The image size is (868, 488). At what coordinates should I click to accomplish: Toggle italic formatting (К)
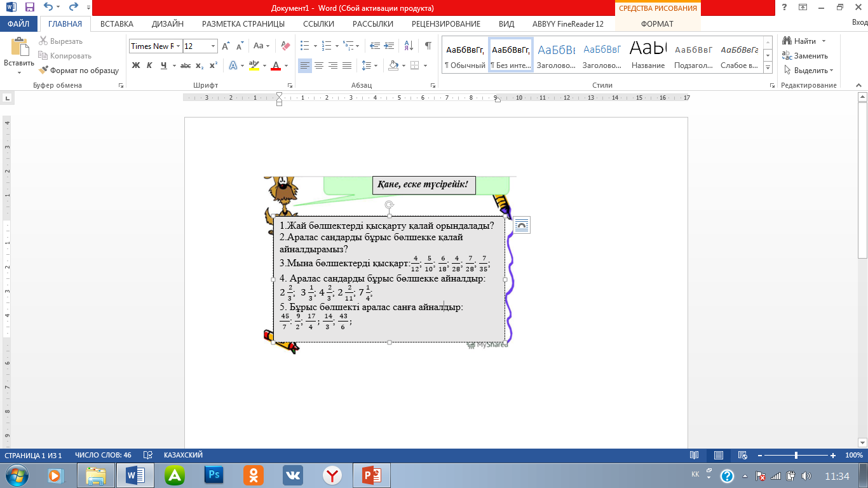(x=149, y=65)
